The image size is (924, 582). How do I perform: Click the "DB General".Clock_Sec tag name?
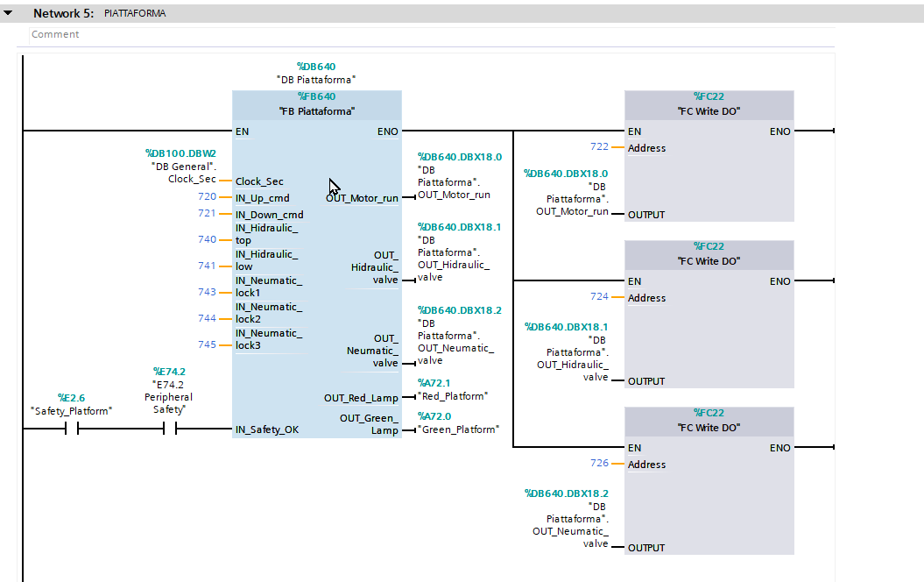coord(184,173)
